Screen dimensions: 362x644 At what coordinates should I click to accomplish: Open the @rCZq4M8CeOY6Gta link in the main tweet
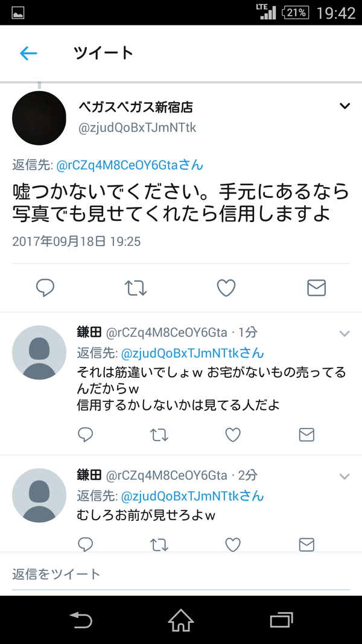(x=130, y=165)
